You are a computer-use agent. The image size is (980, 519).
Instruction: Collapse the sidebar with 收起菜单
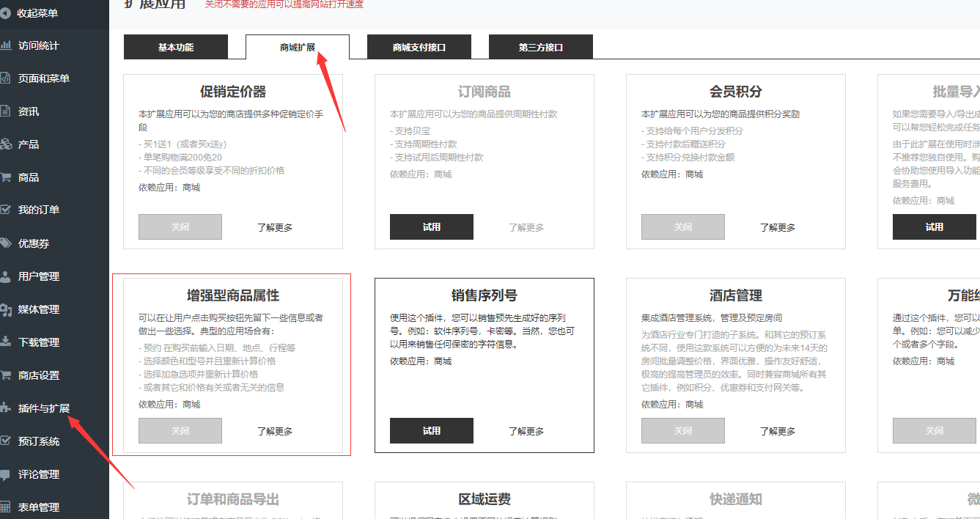(38, 13)
